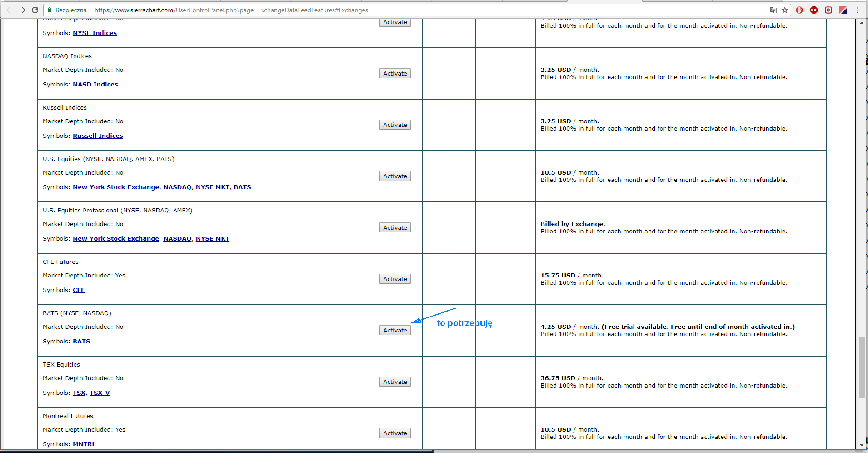Activate the TSX Equities feed
The image size is (868, 453).
(x=395, y=382)
